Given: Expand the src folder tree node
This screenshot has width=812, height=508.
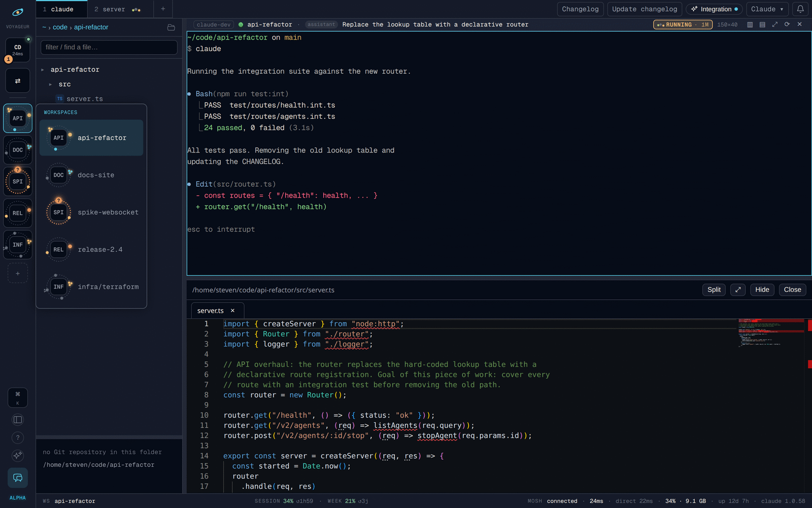Looking at the screenshot, I should (50, 84).
